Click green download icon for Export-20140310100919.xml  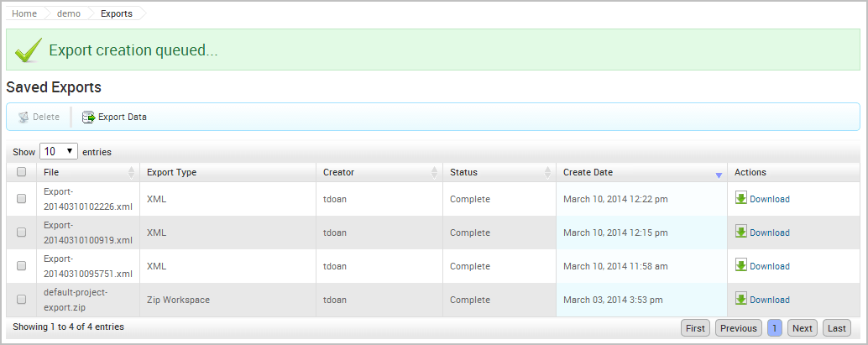740,232
